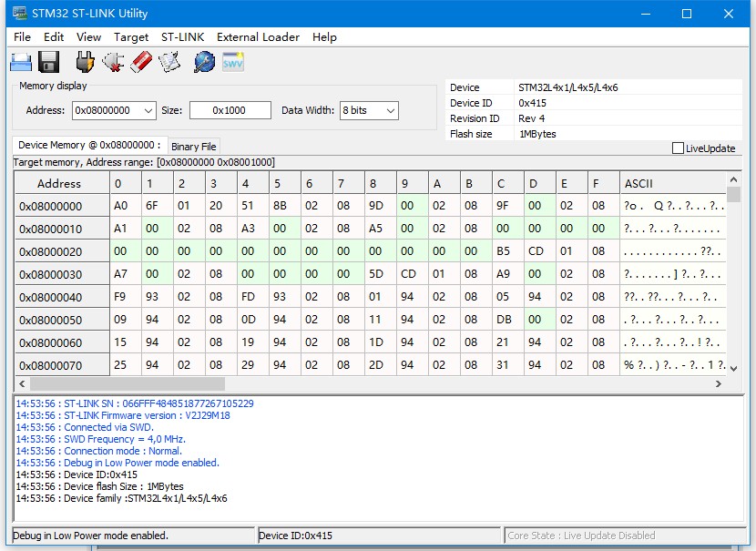
Task: Enable the LiveUpdate checkbox
Action: pyautogui.click(x=678, y=148)
